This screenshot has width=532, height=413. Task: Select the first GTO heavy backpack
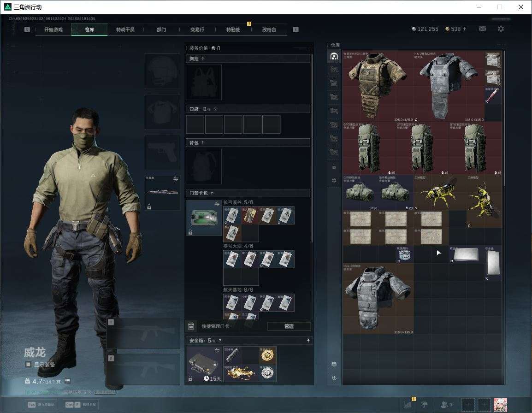[x=369, y=148]
